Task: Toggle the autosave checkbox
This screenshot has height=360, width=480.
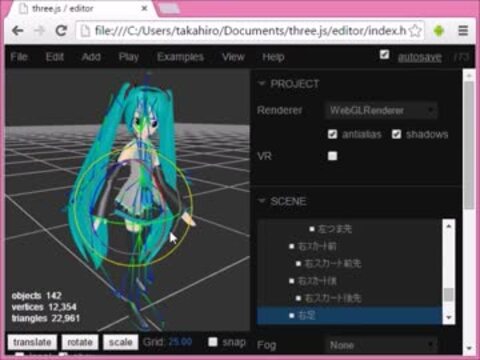Action: (x=384, y=54)
